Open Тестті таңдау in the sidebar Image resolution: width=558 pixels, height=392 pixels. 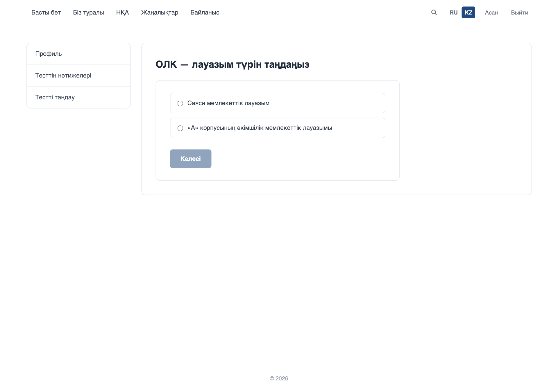(x=78, y=97)
